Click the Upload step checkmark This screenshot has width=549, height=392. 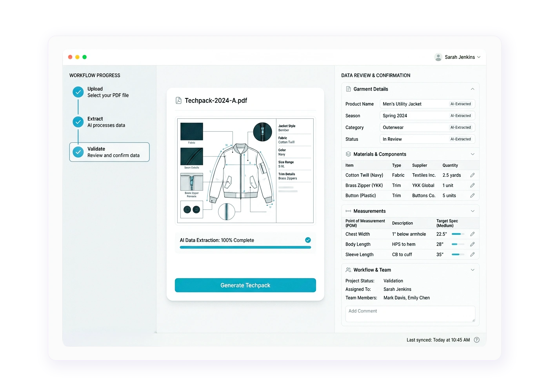tap(78, 92)
